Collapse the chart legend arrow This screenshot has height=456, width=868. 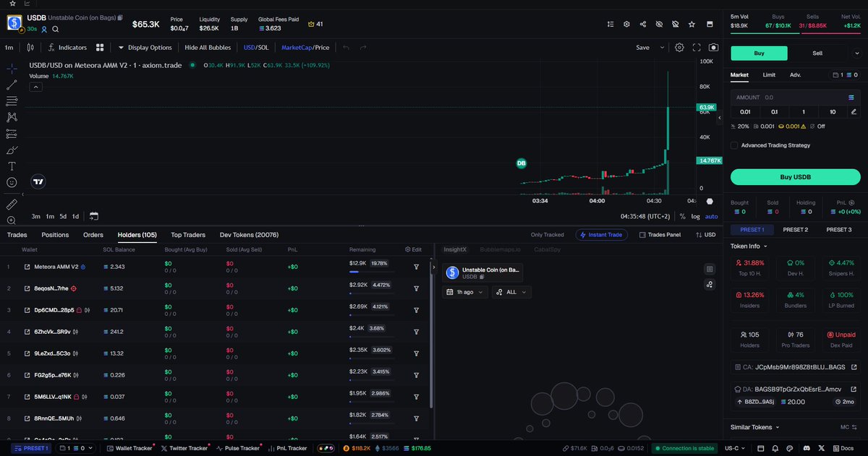pyautogui.click(x=35, y=87)
